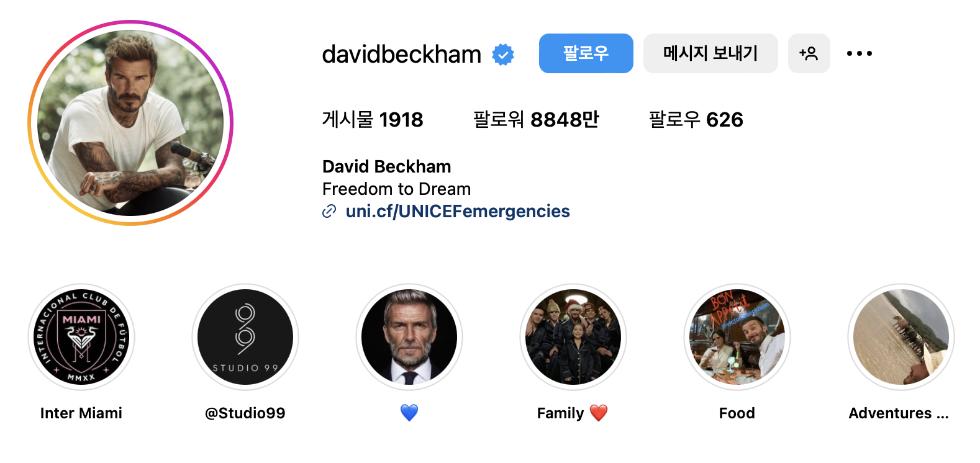Click the Inter Miami highlight label
Screen dimensions: 980x463
pos(81,413)
